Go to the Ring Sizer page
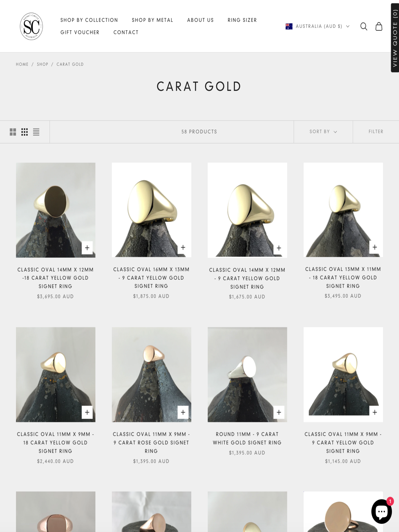399x532 pixels. (242, 20)
